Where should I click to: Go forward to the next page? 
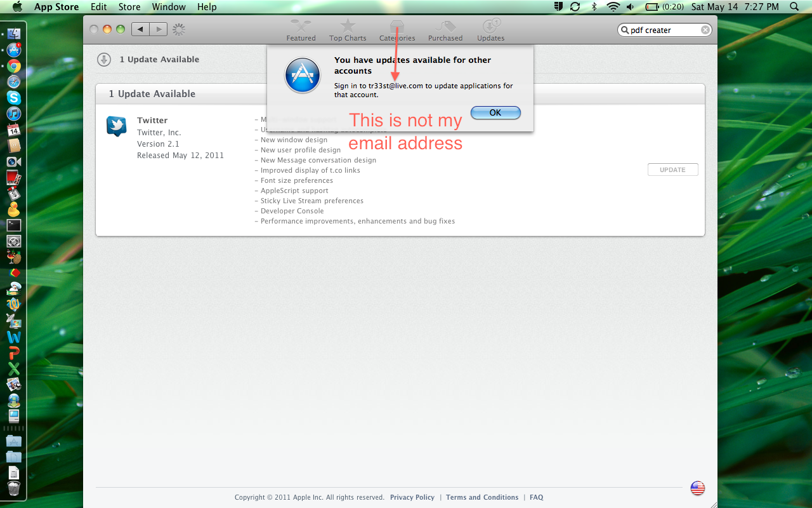159,29
